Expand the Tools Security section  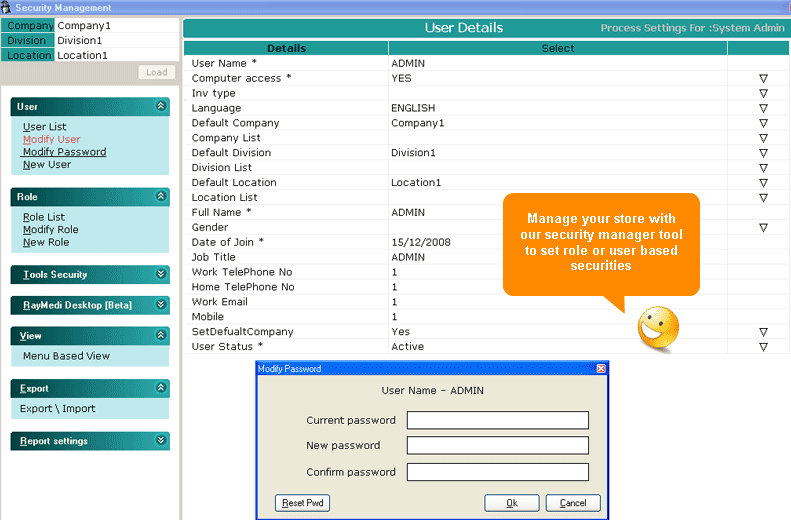162,274
